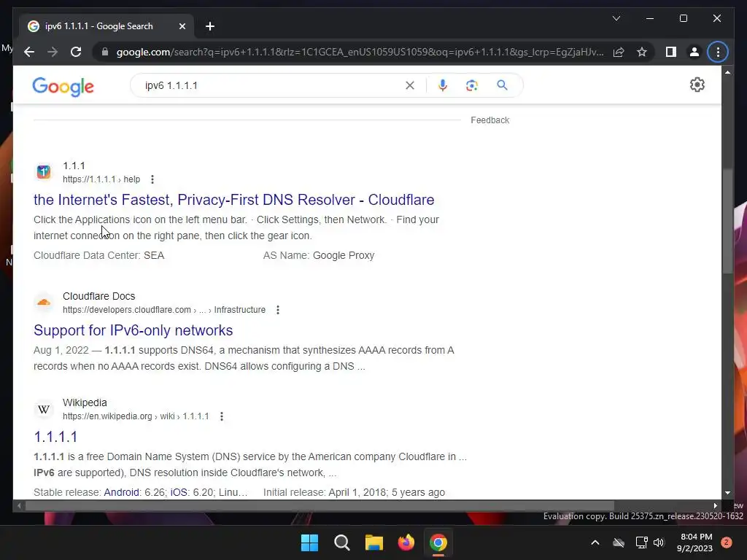Viewport: 747px width, 560px height.
Task: Go back to the previous page
Action: [29, 52]
